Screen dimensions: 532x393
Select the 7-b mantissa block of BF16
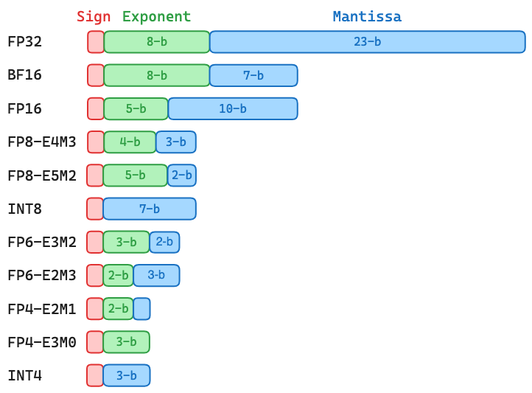(253, 75)
